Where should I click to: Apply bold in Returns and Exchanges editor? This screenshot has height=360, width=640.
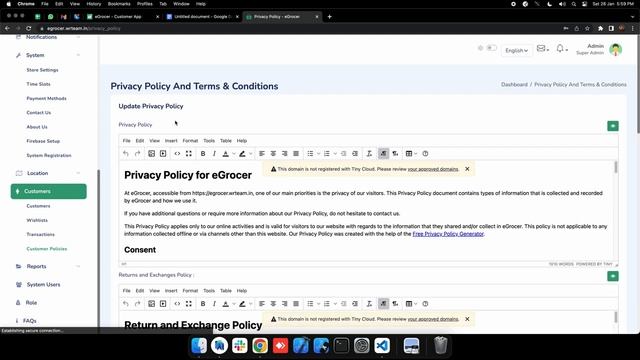[x=203, y=304]
